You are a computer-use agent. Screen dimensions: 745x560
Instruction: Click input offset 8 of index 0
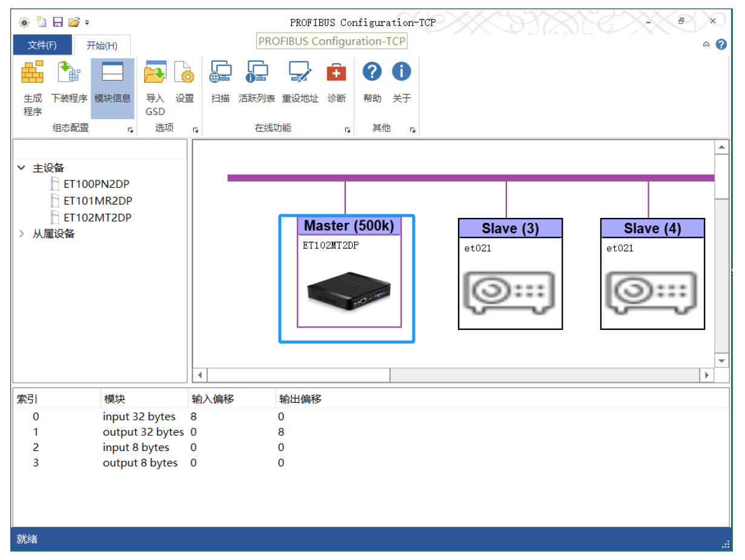coord(193,417)
